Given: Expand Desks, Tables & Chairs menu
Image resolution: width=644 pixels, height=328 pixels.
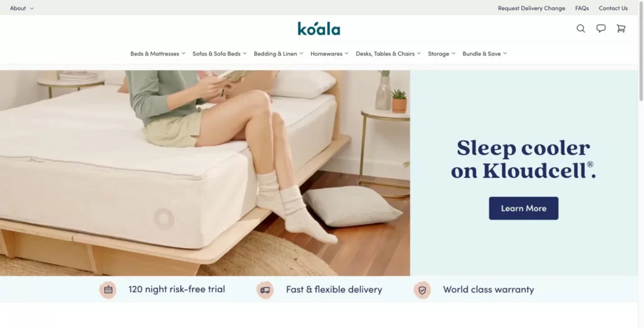Looking at the screenshot, I should tap(388, 54).
